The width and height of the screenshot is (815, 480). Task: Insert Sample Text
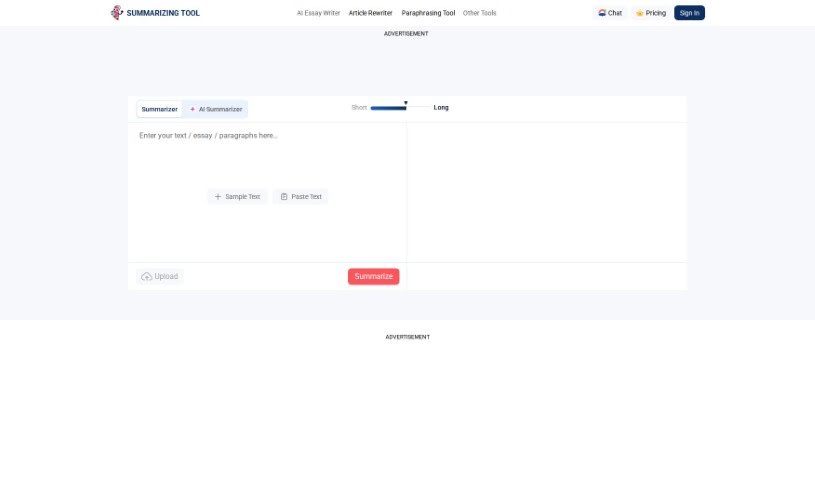(238, 197)
